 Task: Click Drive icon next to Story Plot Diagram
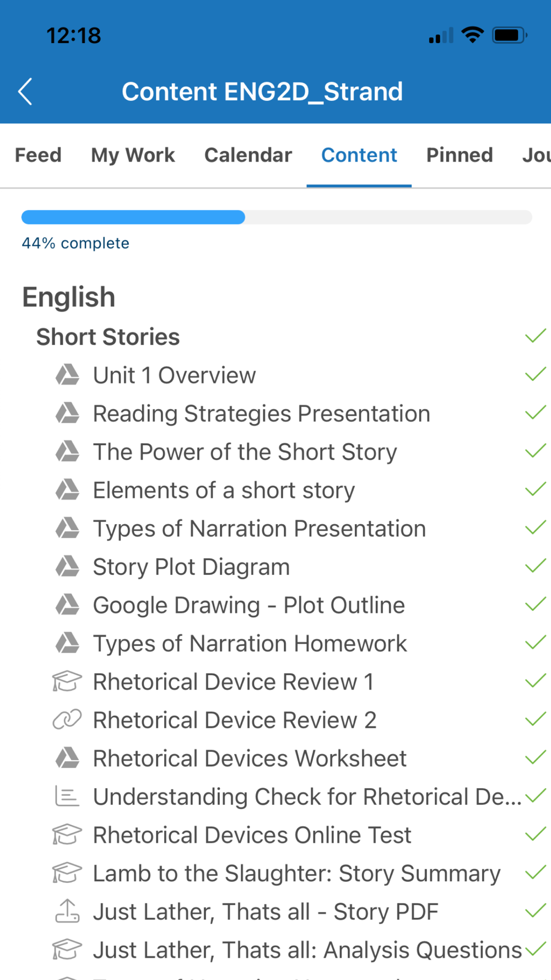click(x=67, y=567)
